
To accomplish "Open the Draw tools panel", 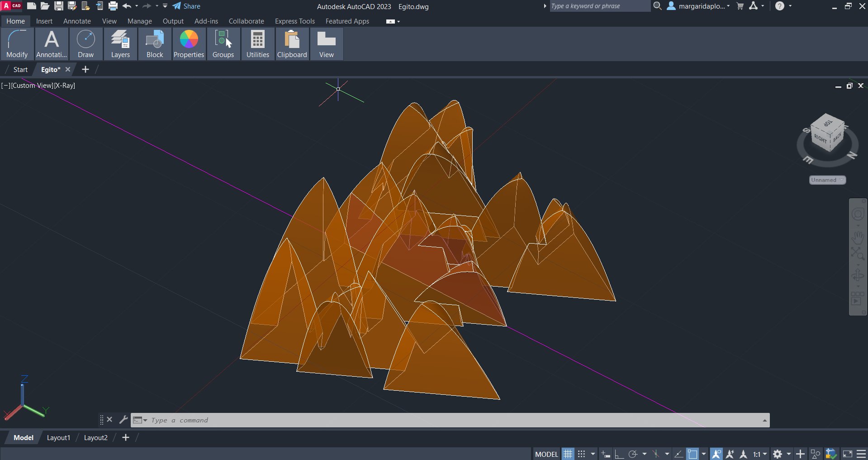I will click(85, 43).
